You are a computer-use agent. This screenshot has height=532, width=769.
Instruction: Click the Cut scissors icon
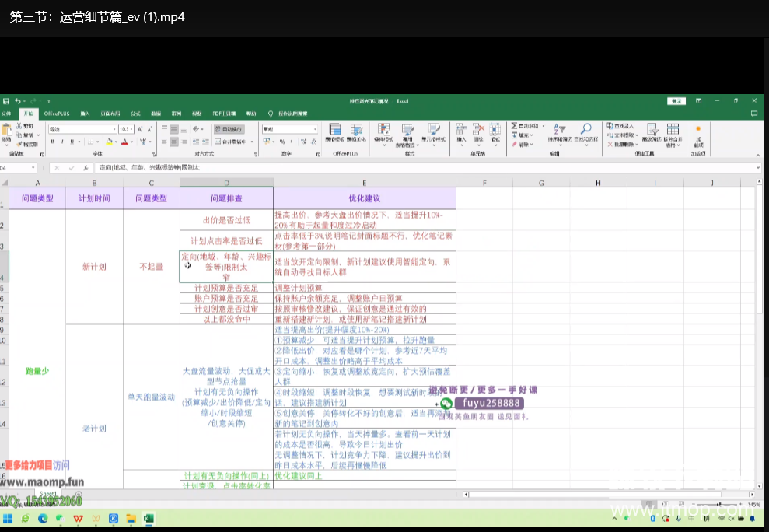[x=19, y=126]
